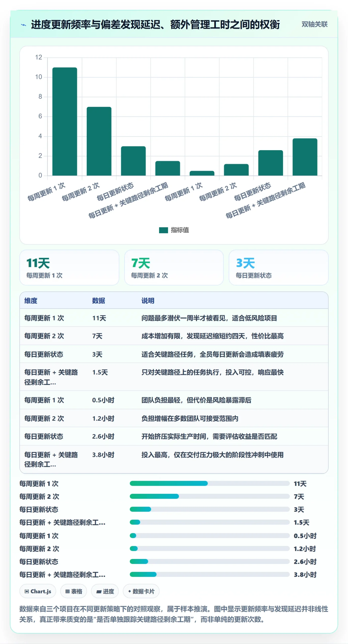Screen dimensions: 348x644
Task: Select the 进度 chip
Action: pyautogui.click(x=105, y=591)
